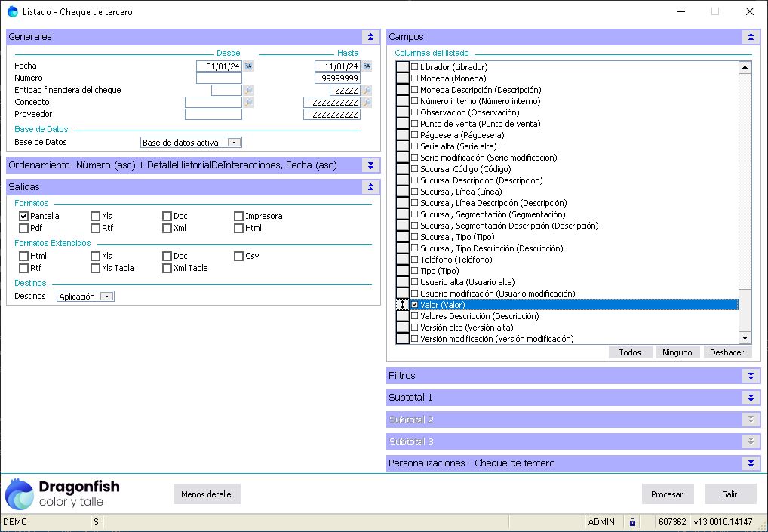The height and width of the screenshot is (532, 768).
Task: Expand the Subtotal 1 section
Action: [x=751, y=398]
